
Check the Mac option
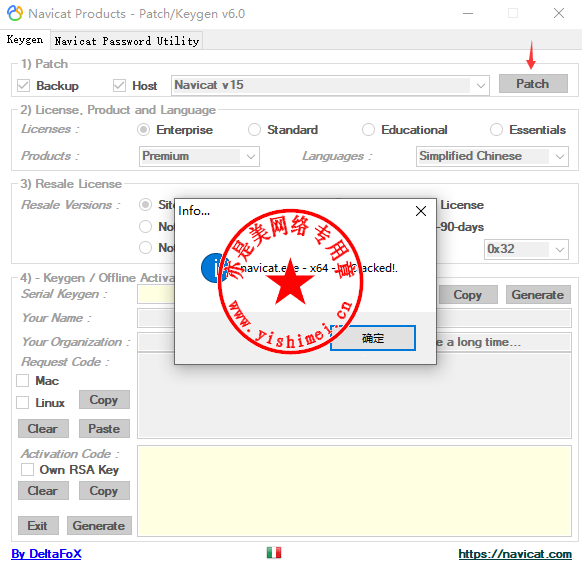pyautogui.click(x=23, y=381)
